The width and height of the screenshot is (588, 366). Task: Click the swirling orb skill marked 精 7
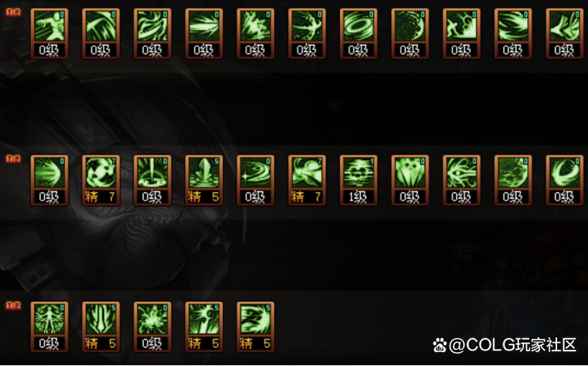pyautogui.click(x=101, y=180)
